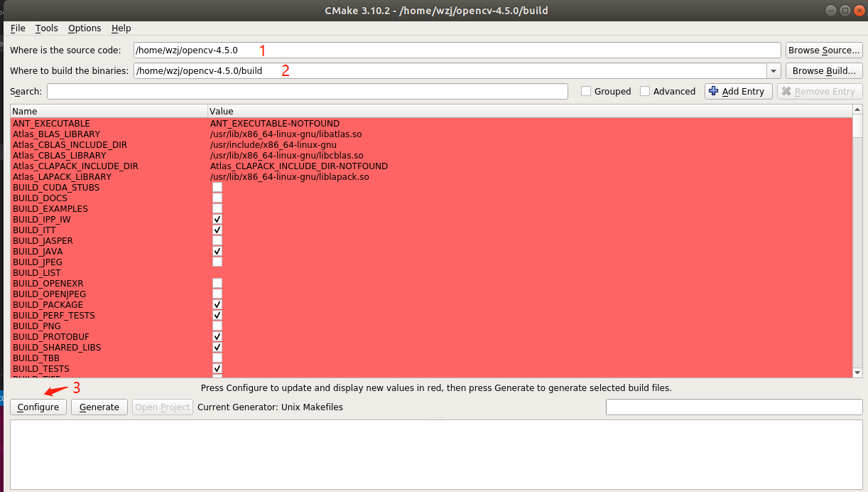868x492 pixels.
Task: Click the cache list scroll up arrow
Action: click(857, 109)
